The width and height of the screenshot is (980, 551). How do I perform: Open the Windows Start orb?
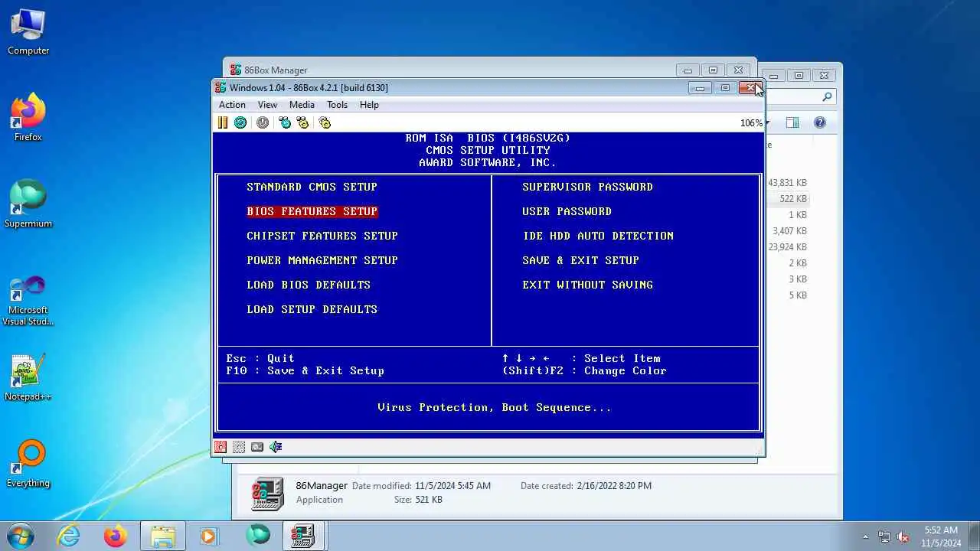click(x=20, y=536)
